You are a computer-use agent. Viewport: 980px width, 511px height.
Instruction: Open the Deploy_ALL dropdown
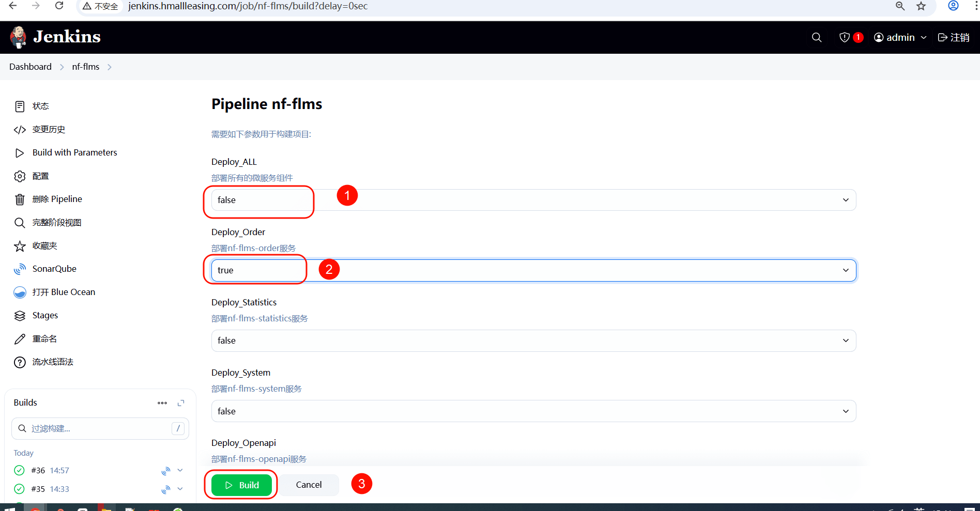(x=533, y=200)
